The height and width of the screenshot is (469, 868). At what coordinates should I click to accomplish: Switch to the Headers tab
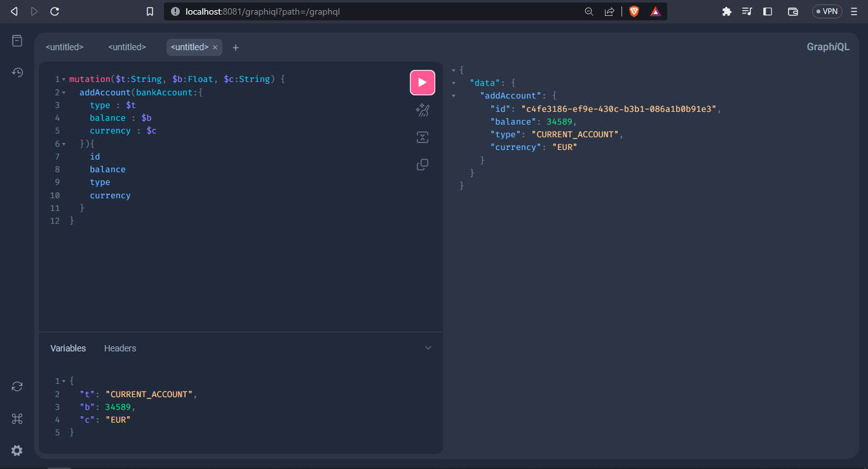[x=119, y=348]
